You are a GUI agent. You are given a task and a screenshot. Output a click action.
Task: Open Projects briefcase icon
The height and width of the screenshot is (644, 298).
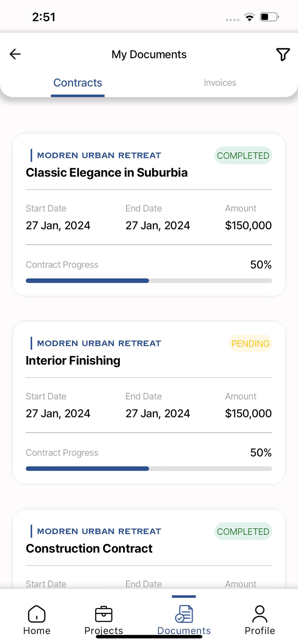pyautogui.click(x=104, y=614)
